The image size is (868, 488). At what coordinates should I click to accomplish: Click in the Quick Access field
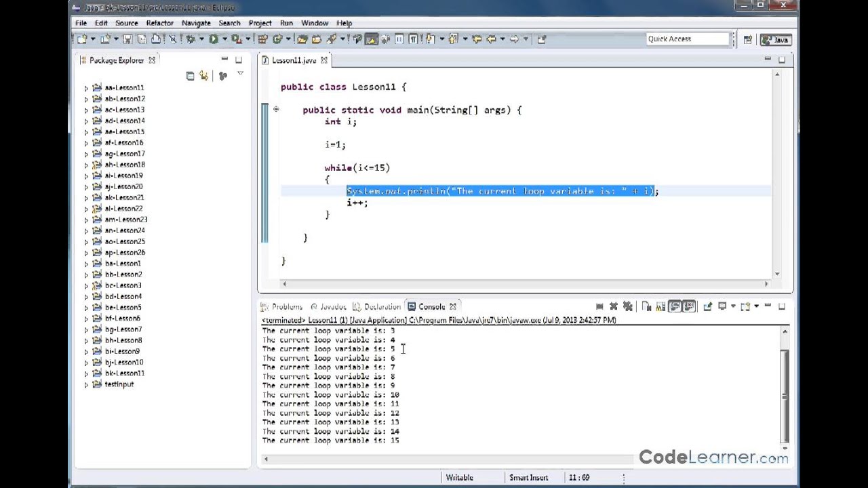click(687, 39)
